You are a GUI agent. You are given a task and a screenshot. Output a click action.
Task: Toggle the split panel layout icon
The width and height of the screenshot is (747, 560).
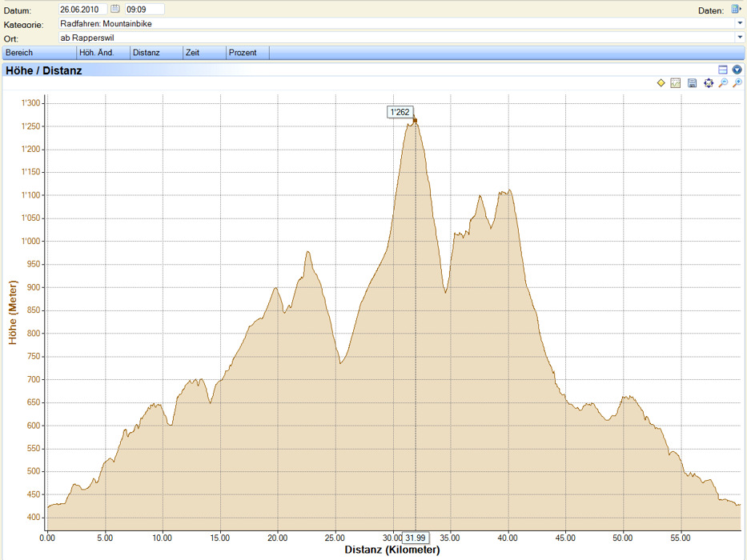coord(723,70)
